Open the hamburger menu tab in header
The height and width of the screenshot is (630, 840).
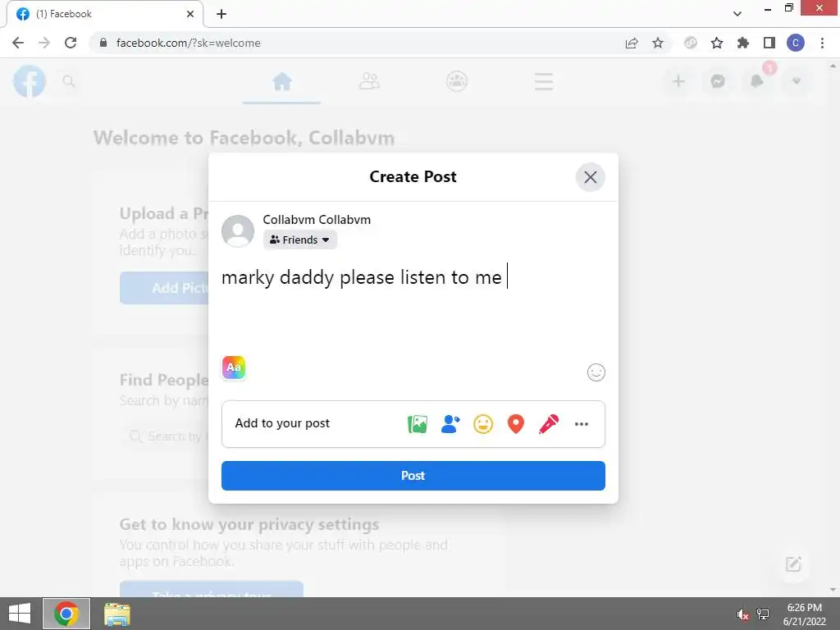[544, 81]
